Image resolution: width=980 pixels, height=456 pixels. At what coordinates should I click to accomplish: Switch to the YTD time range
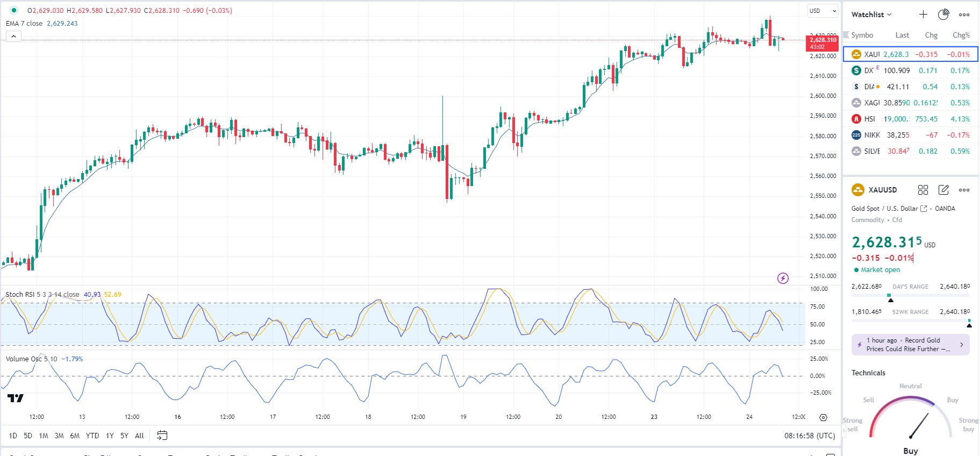click(x=92, y=436)
